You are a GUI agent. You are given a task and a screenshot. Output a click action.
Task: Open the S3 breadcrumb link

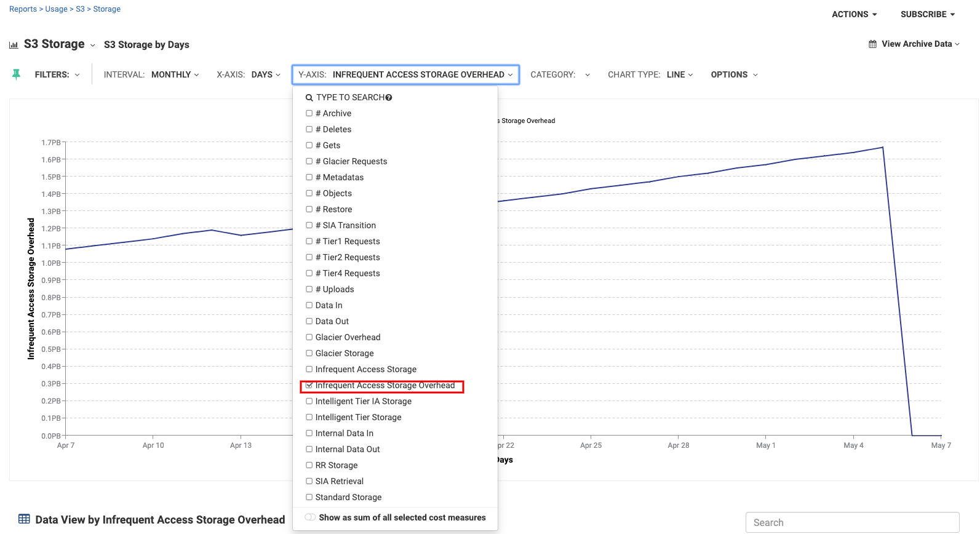(x=81, y=9)
